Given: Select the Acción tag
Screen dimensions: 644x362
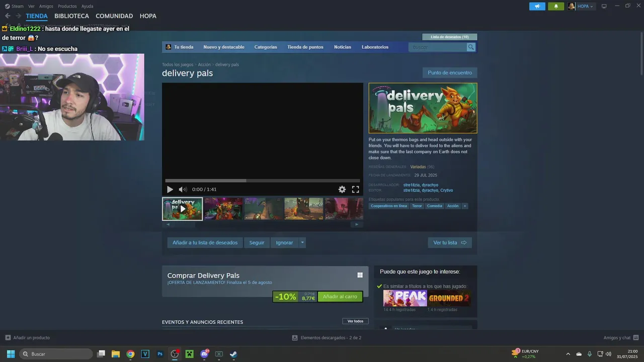Looking at the screenshot, I should [x=453, y=206].
